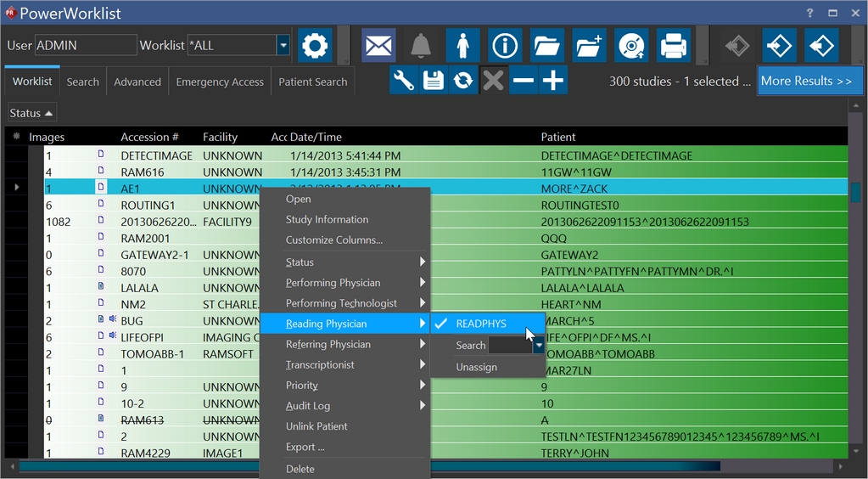Image resolution: width=868 pixels, height=479 pixels.
Task: Click Unassign in the reading physician submenu
Action: 476,367
